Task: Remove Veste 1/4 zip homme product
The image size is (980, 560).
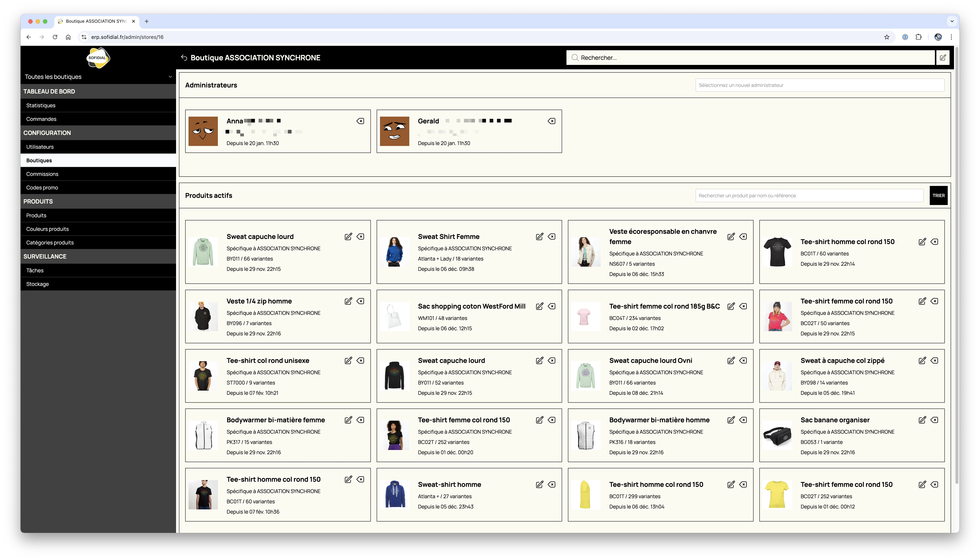Action: click(360, 301)
